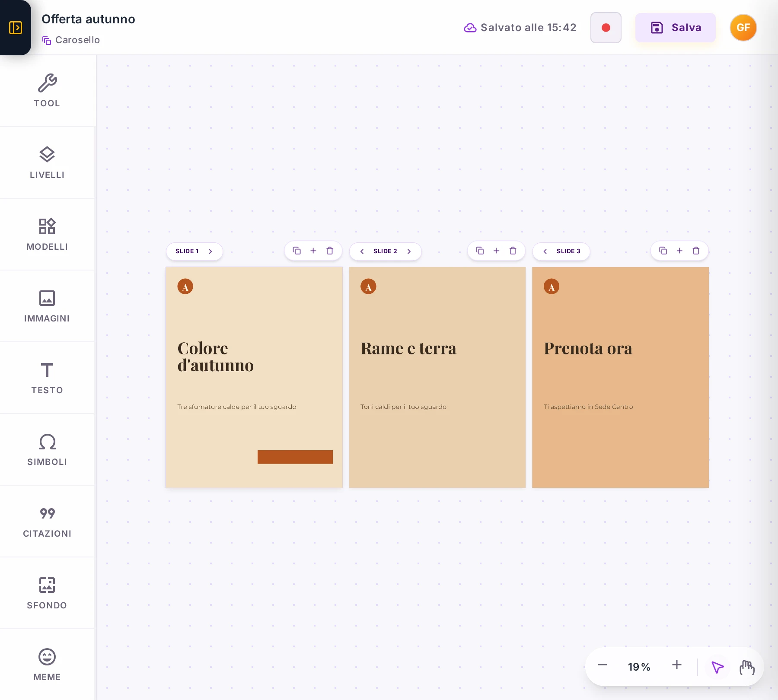This screenshot has height=700, width=778.
Task: Open the Testo text panel
Action: [x=47, y=378]
